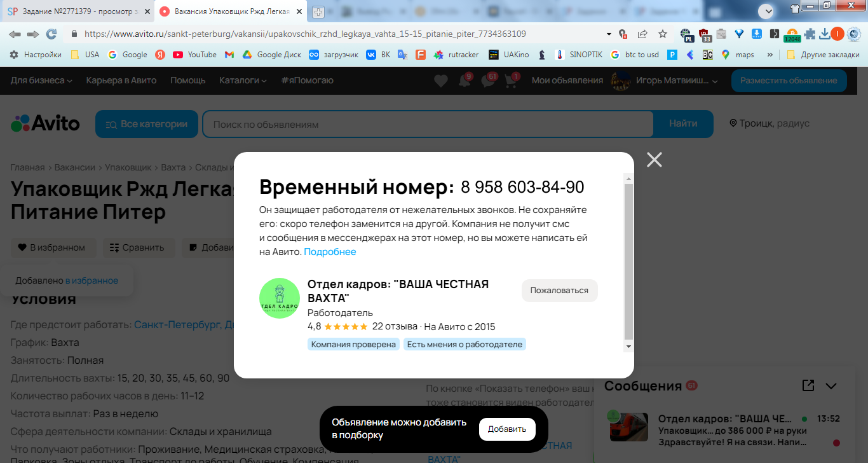Close the temporary number popup

tap(654, 160)
